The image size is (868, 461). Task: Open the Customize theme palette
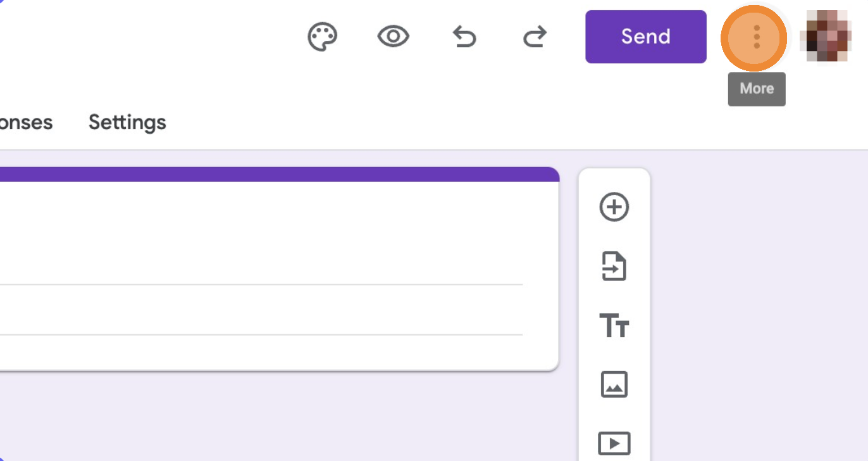click(x=323, y=37)
